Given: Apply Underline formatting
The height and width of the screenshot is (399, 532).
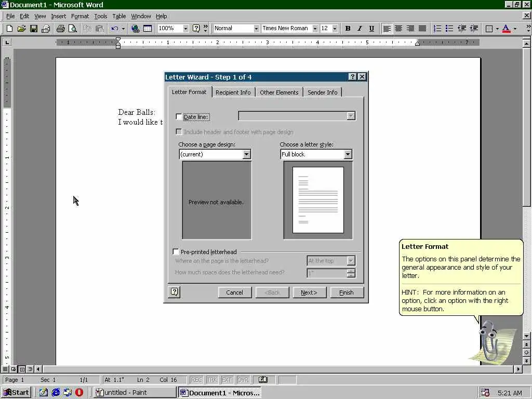Looking at the screenshot, I should click(x=372, y=29).
